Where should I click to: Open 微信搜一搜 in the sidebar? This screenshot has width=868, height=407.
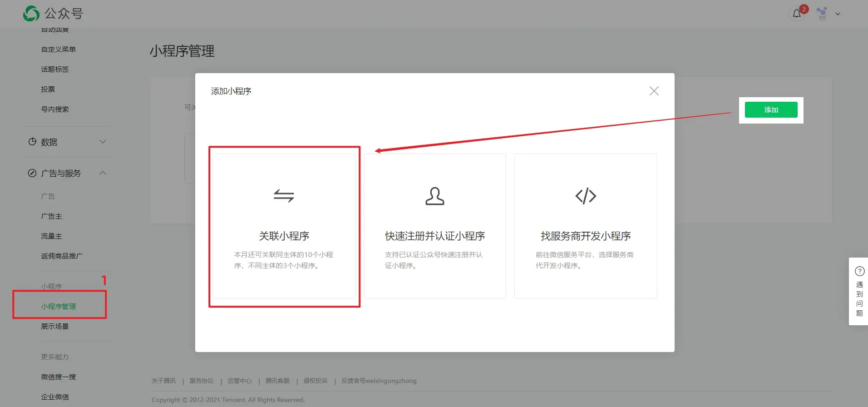coord(59,377)
